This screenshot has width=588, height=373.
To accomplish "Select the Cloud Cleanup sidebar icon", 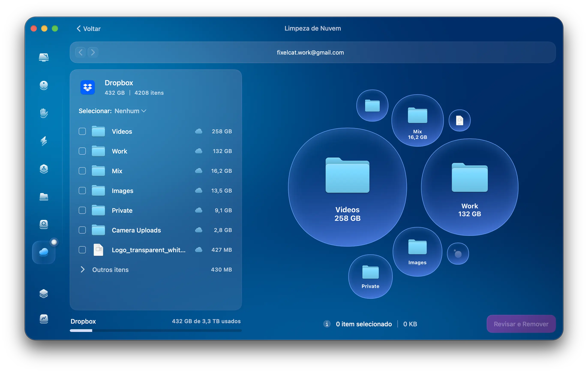I will 44,252.
